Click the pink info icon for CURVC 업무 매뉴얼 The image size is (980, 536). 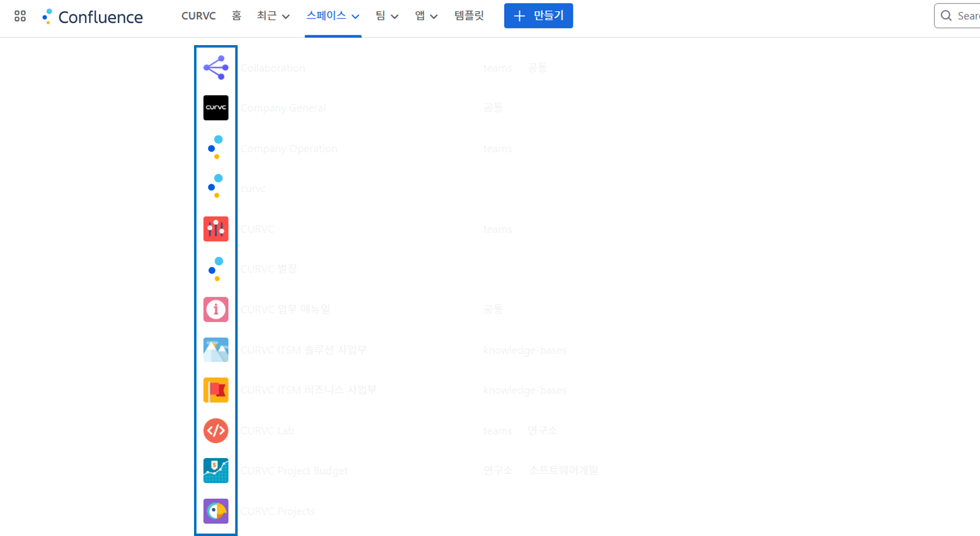click(x=216, y=309)
